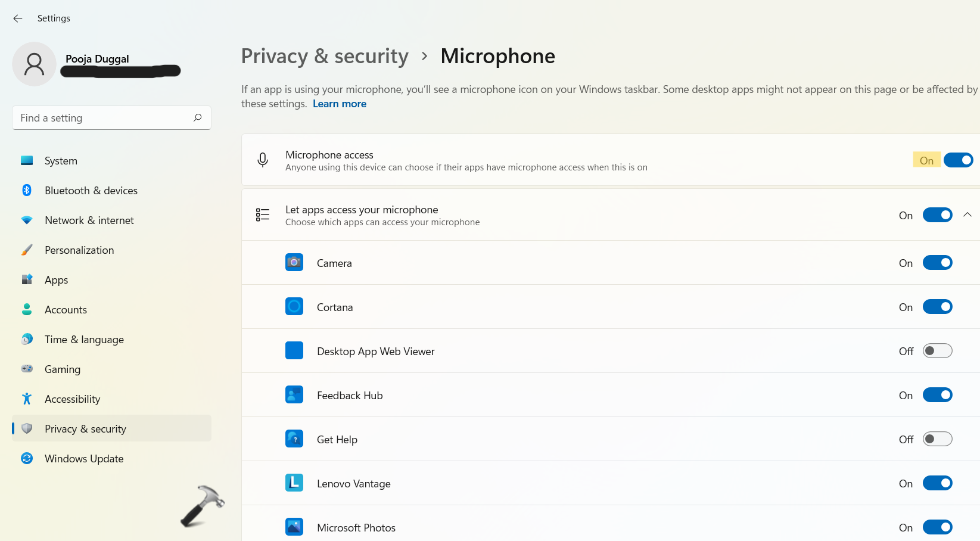Click the Get Help app icon
This screenshot has width=980, height=541.
[x=294, y=439]
